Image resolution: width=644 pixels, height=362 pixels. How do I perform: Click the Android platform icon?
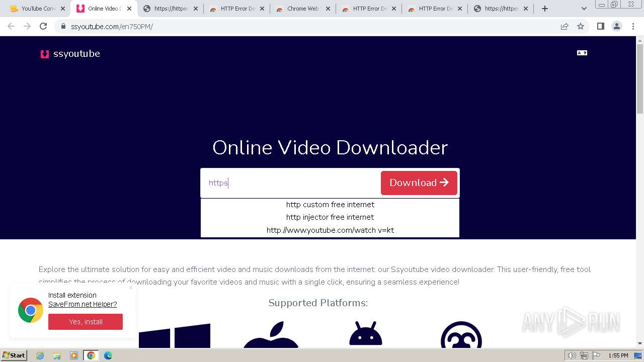pyautogui.click(x=366, y=334)
